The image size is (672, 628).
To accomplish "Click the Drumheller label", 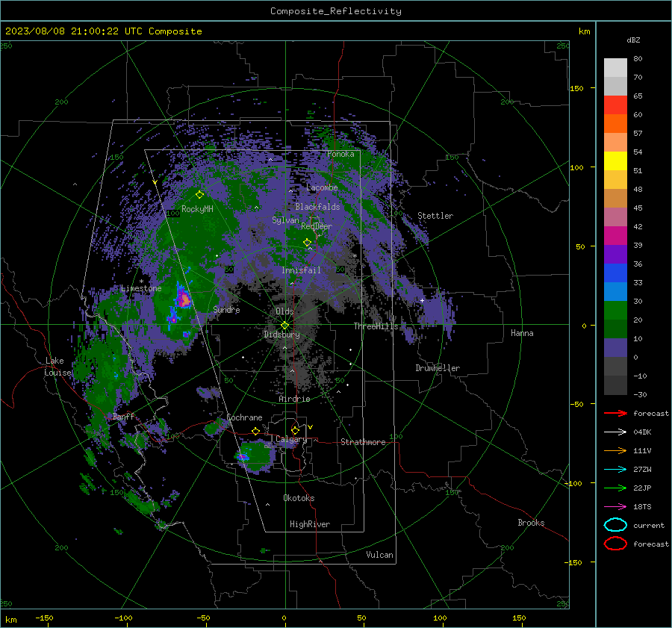I will [438, 368].
